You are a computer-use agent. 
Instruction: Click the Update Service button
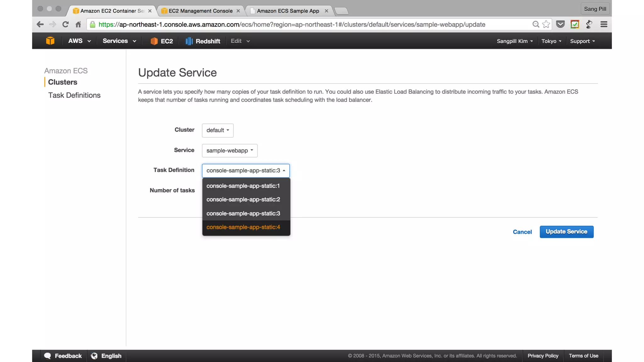[566, 232]
